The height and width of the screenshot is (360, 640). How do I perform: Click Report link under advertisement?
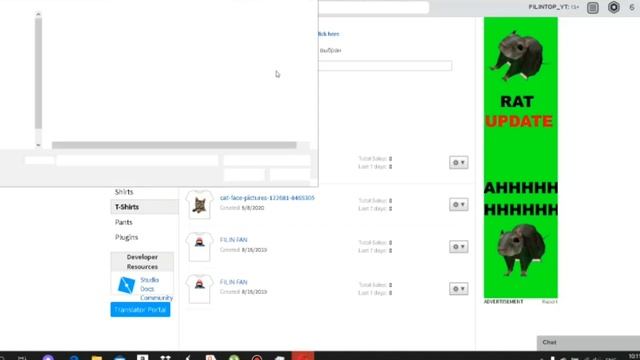point(549,302)
